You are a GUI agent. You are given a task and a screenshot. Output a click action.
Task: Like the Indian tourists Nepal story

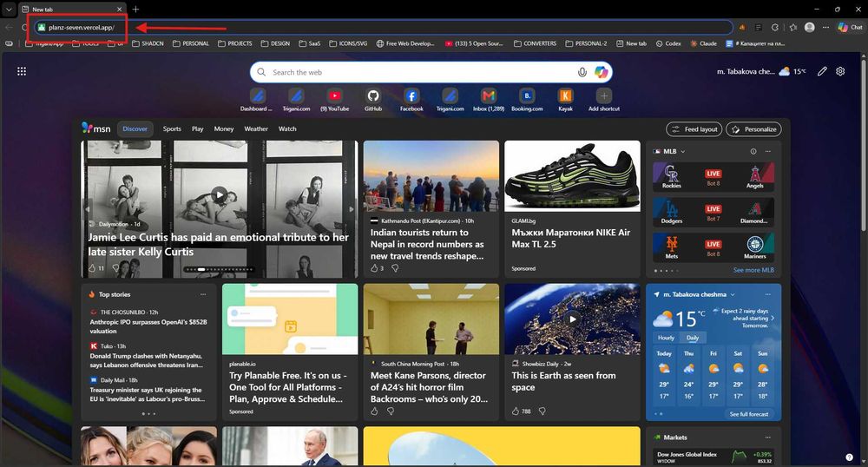pyautogui.click(x=374, y=268)
